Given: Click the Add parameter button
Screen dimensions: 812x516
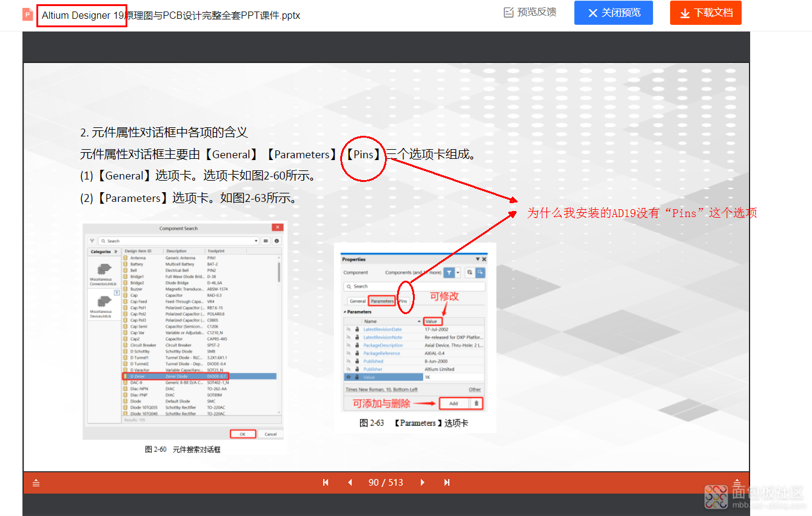Looking at the screenshot, I should point(454,403).
